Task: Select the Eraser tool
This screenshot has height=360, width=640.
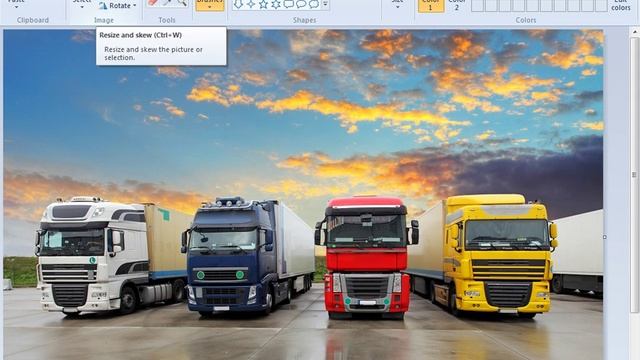Action: tap(153, 2)
